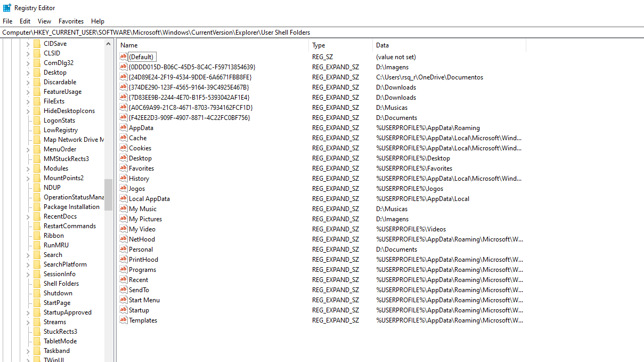
Task: Click the Favorites value icon
Action: coord(124,168)
